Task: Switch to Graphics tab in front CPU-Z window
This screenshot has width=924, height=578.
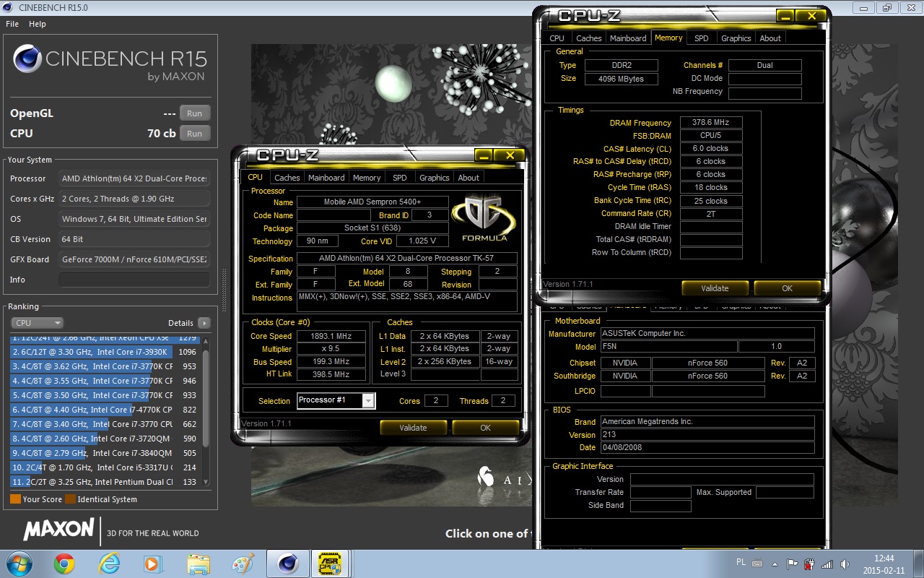Action: tap(435, 178)
